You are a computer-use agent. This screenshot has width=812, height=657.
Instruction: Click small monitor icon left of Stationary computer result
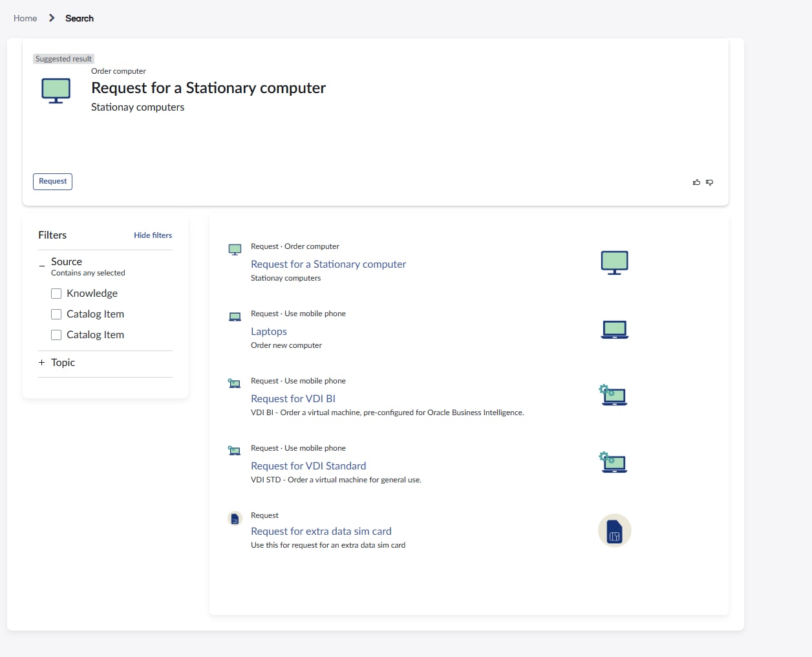point(235,250)
